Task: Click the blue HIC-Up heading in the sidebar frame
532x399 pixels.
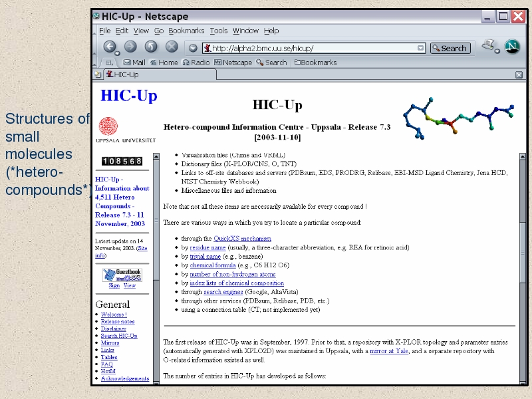Action: 129,95
